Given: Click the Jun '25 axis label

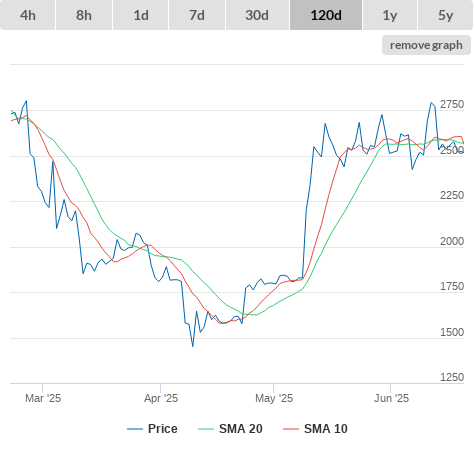Looking at the screenshot, I should (391, 398).
